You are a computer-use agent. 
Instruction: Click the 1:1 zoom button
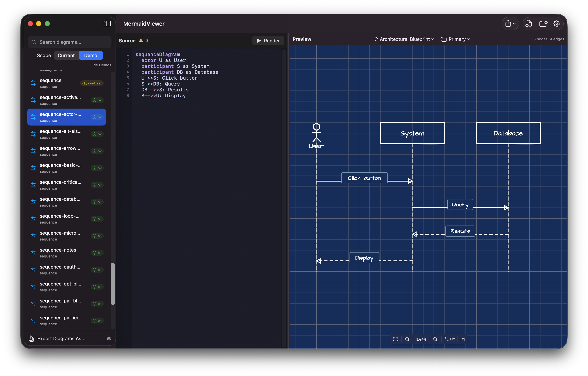tap(462, 339)
